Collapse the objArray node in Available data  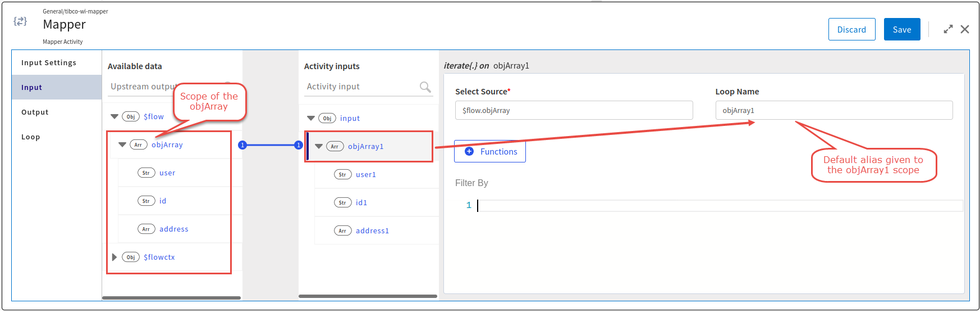(122, 144)
